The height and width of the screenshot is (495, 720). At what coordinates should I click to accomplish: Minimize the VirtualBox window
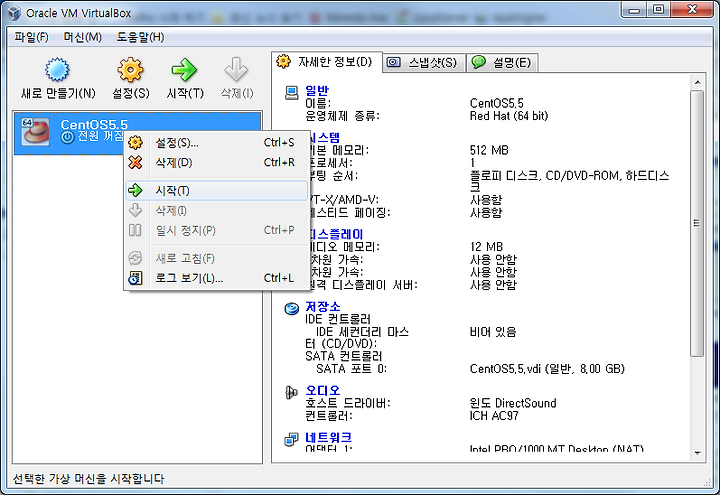tap(635, 9)
